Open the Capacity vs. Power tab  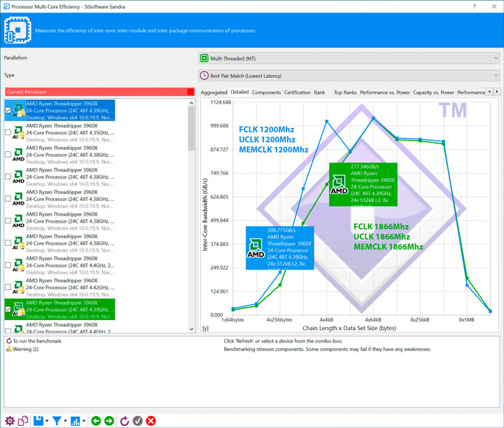pyautogui.click(x=433, y=92)
